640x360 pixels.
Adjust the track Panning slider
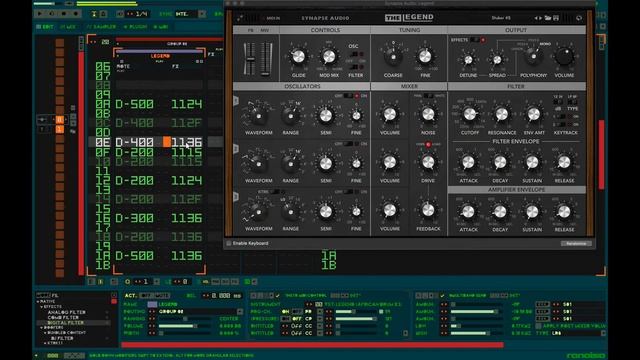point(184,318)
